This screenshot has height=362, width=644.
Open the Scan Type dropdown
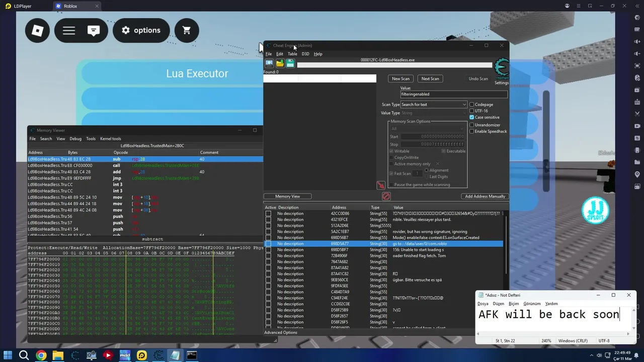click(434, 105)
